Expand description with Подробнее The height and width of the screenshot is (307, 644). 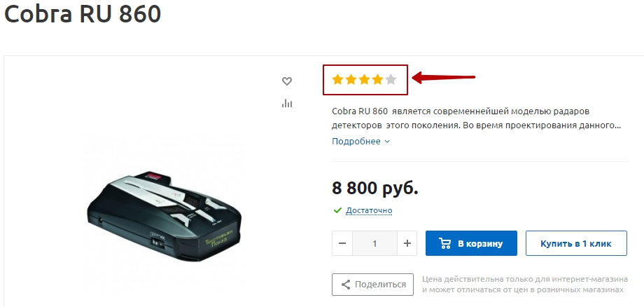(x=356, y=142)
